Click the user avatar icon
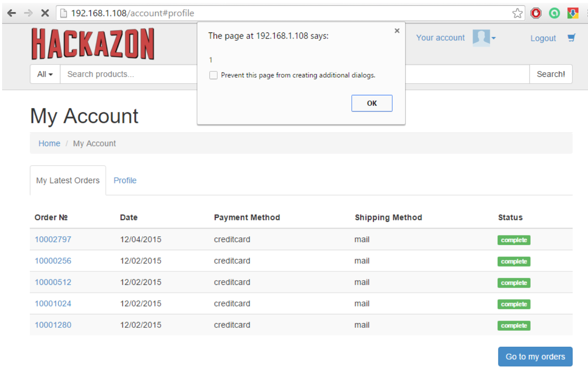 click(481, 38)
